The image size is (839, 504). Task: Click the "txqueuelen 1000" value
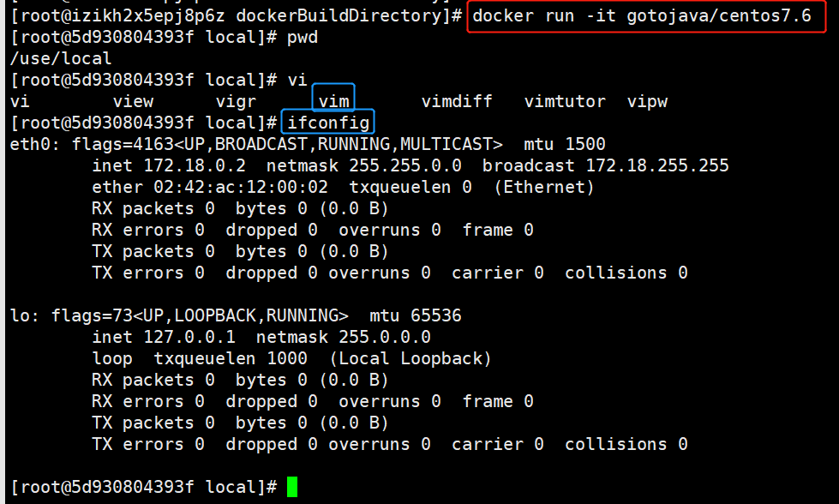[x=231, y=358]
